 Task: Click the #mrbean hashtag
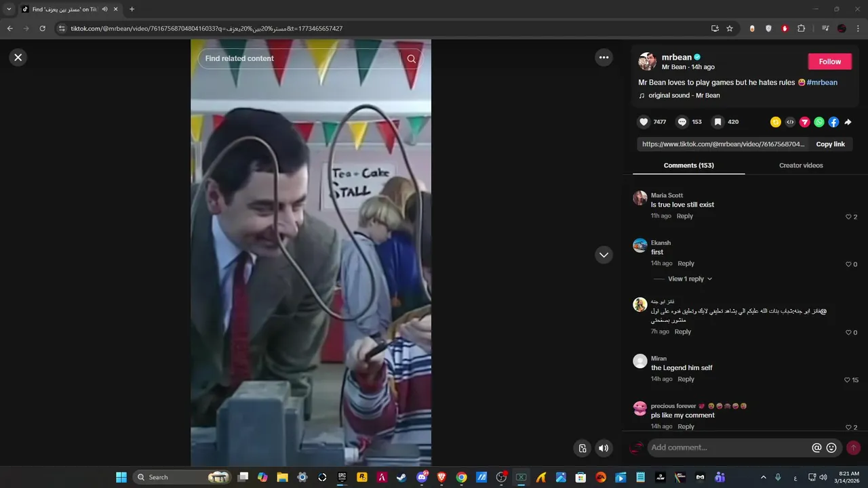click(x=822, y=82)
